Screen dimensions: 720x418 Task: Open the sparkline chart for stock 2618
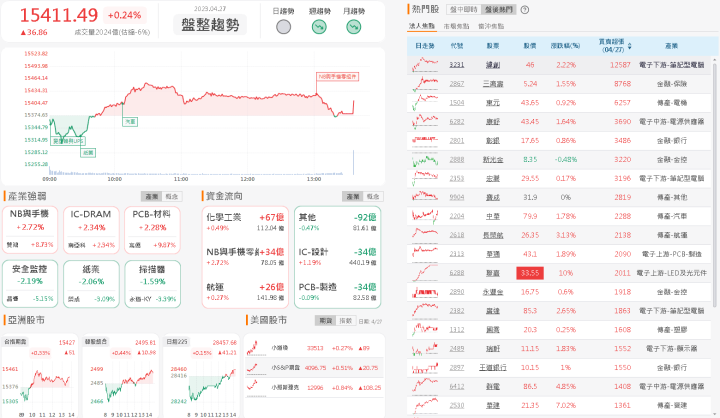coord(425,235)
